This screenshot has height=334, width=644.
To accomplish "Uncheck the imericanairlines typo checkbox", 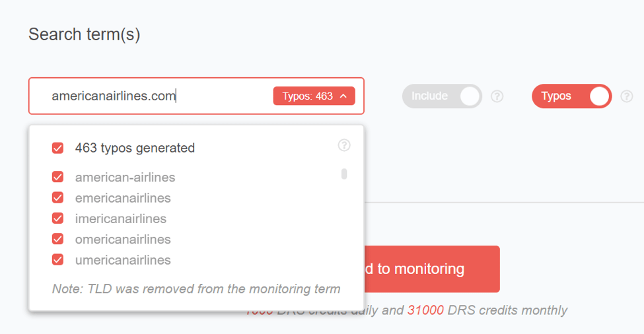I will click(58, 218).
